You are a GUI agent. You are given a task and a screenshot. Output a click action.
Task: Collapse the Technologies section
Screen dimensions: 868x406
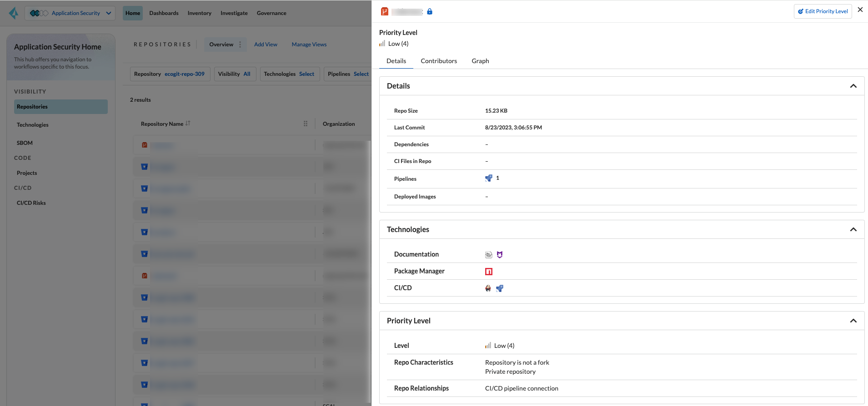coord(853,230)
